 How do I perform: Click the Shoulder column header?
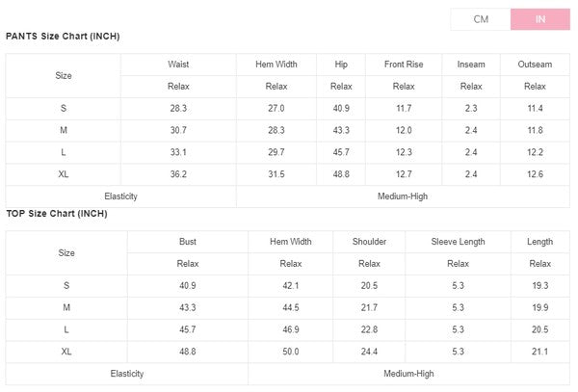point(369,242)
